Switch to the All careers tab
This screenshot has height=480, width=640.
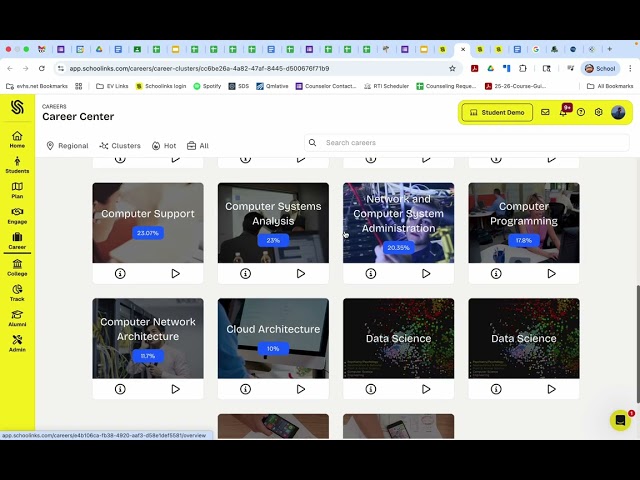coord(198,146)
